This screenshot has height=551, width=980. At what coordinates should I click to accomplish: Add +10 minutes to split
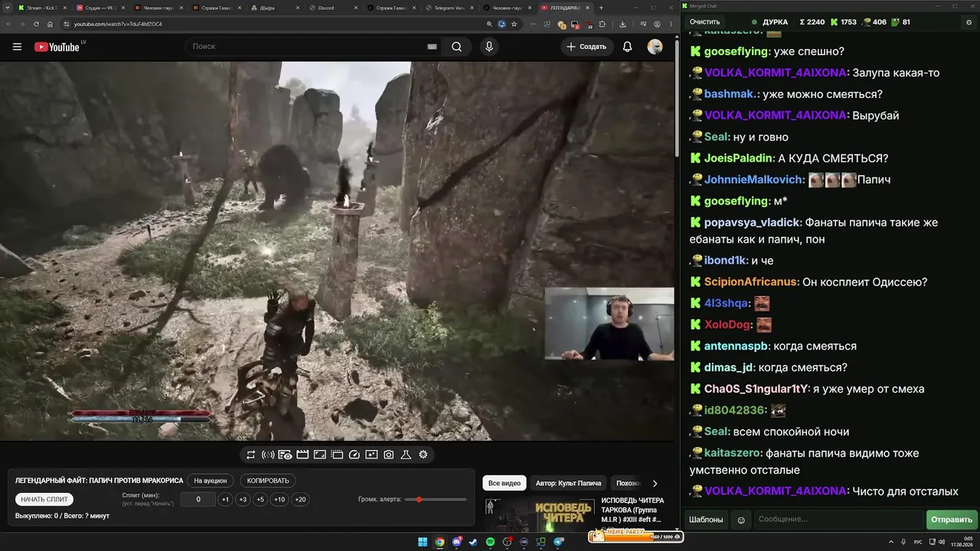tap(279, 500)
